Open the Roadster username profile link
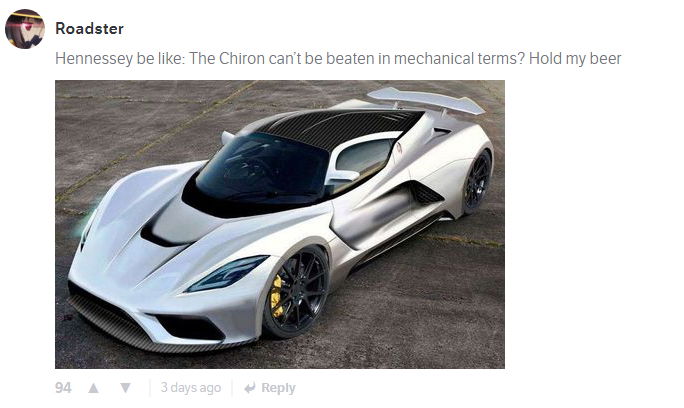Viewport: 684px width, 408px height. [x=89, y=28]
